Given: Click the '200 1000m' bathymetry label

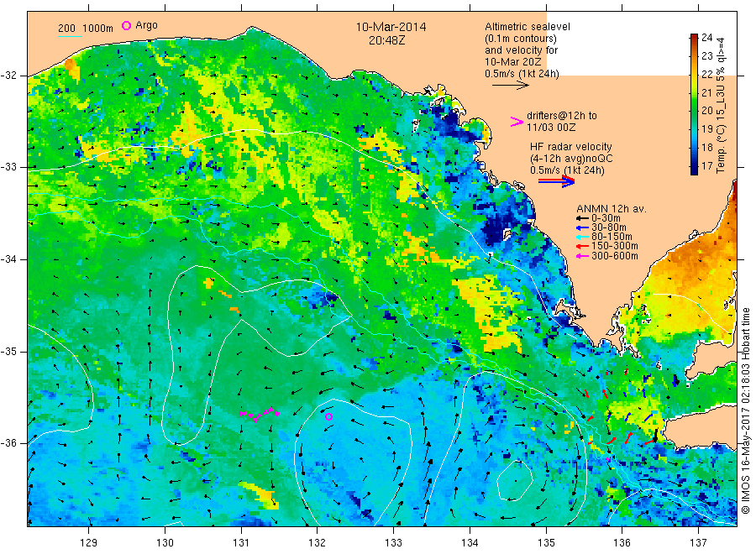Looking at the screenshot, I should 86,29.
